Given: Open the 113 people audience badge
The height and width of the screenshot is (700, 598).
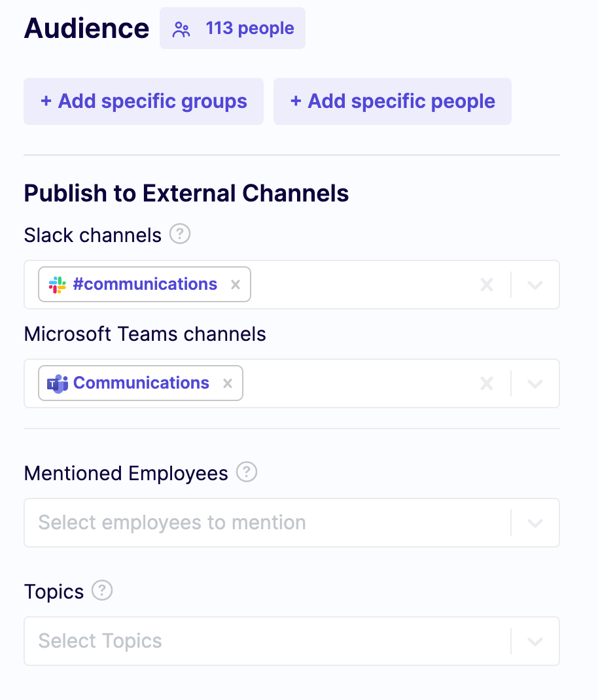Looking at the screenshot, I should point(249,29).
